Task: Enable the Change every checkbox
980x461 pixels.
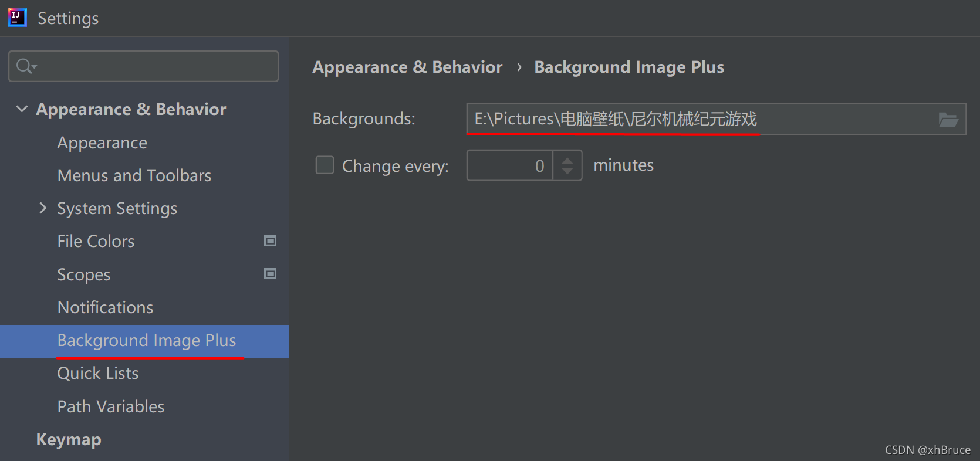Action: 325,165
